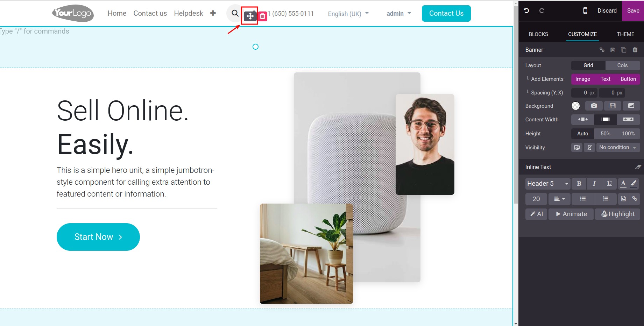
Task: Click the pink trash delete icon
Action: (x=262, y=16)
